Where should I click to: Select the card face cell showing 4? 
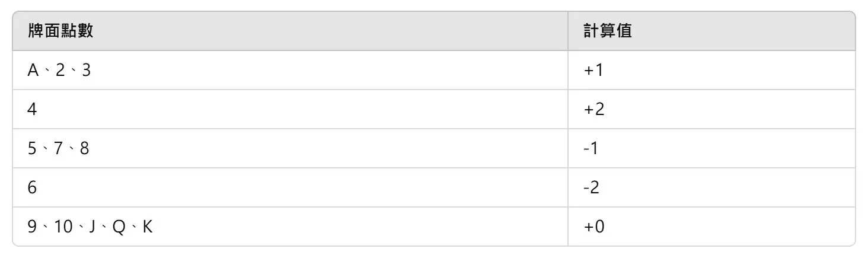tap(33, 110)
